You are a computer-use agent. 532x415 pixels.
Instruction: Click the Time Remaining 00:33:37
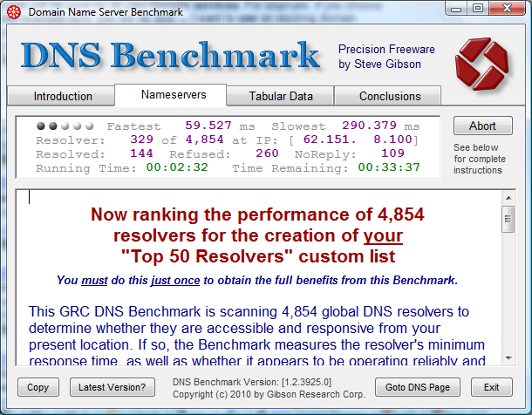pos(389,167)
